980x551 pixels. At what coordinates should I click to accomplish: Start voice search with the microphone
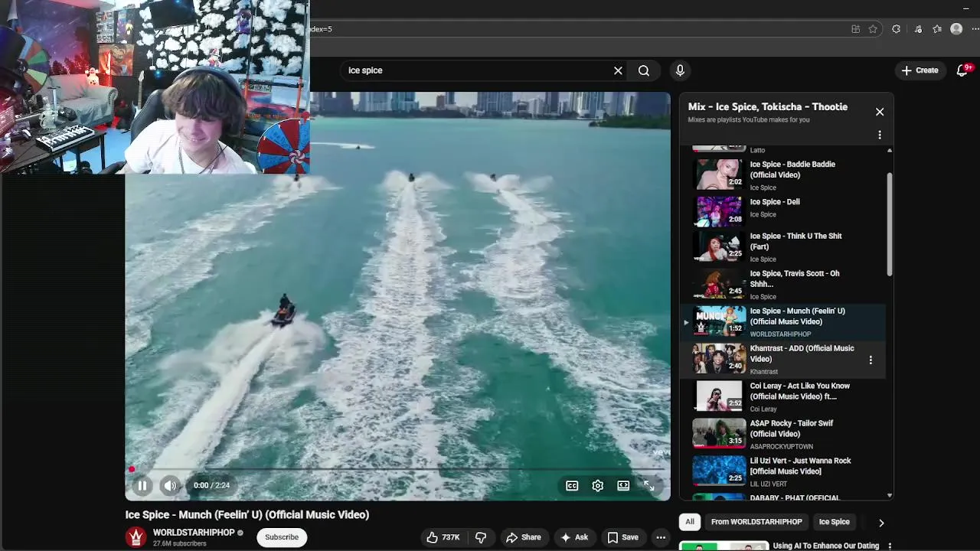click(680, 70)
